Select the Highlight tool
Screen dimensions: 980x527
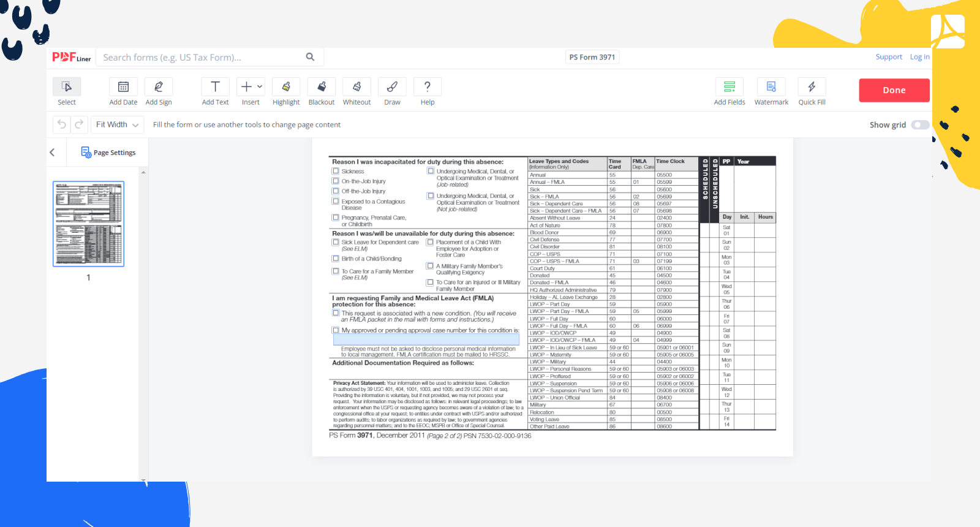click(x=286, y=87)
